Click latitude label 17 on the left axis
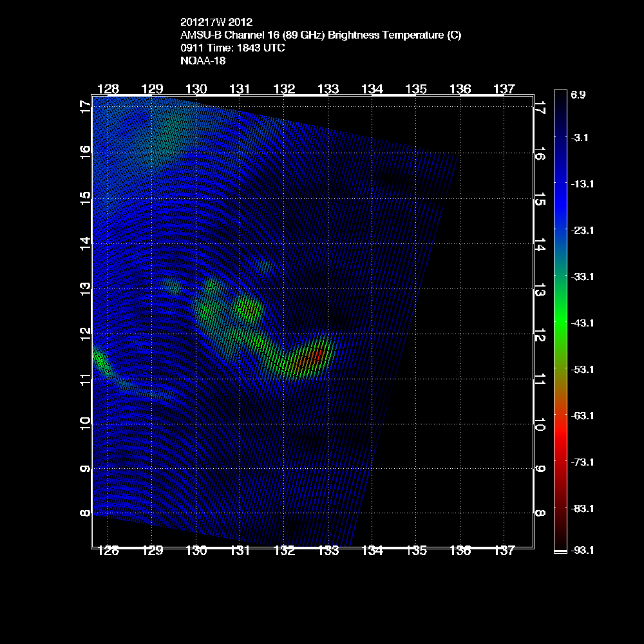 pos(86,107)
